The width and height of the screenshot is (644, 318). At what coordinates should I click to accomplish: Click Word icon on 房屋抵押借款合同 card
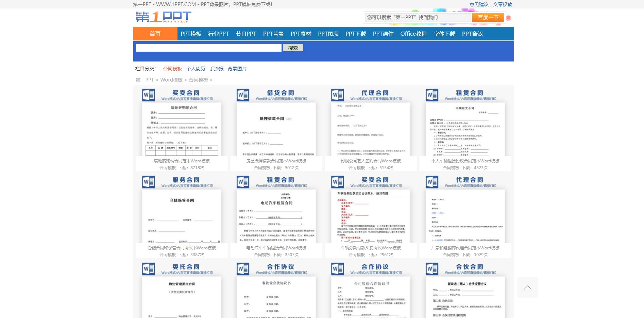(x=243, y=95)
